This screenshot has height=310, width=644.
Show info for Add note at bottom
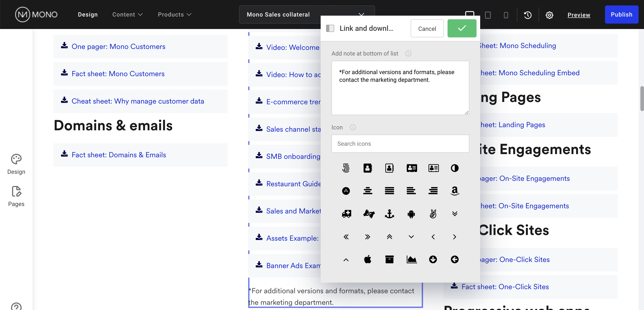408,53
